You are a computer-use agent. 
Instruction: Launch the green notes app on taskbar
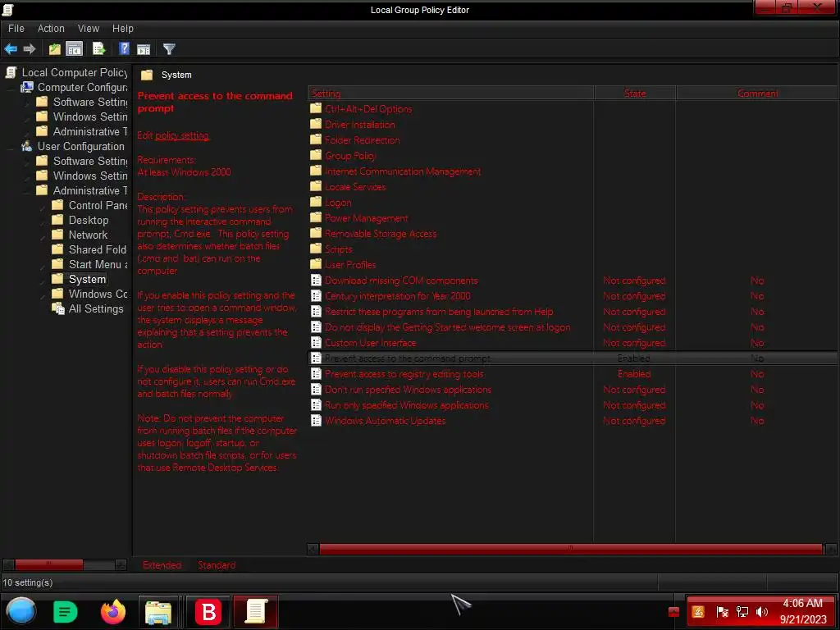point(66,612)
